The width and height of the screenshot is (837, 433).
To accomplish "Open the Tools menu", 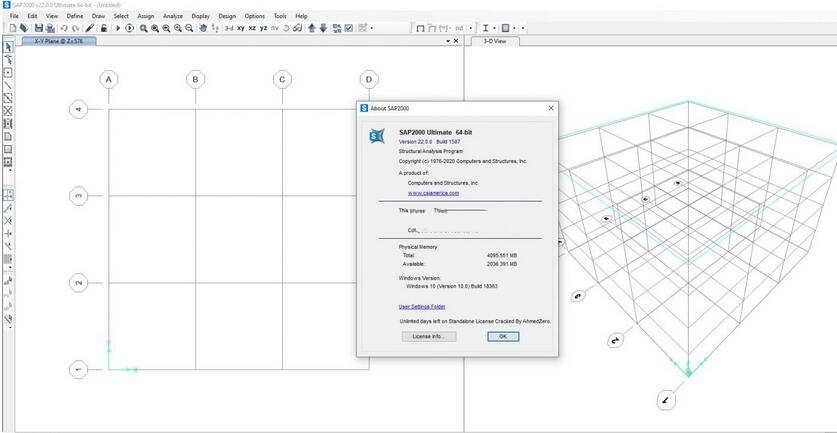I will tap(280, 16).
